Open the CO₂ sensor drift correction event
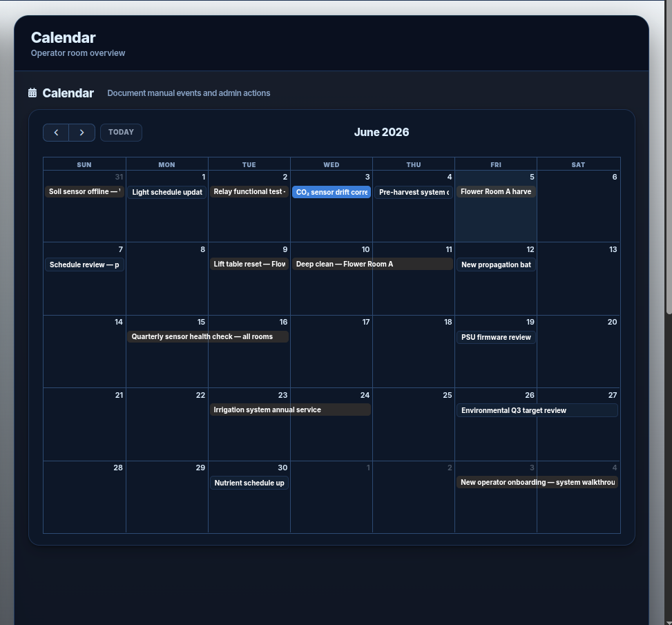The width and height of the screenshot is (672, 625). click(332, 192)
